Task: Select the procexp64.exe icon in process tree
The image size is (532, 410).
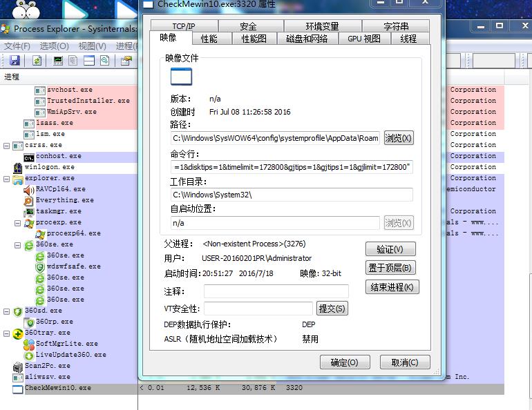Action: tap(40, 234)
